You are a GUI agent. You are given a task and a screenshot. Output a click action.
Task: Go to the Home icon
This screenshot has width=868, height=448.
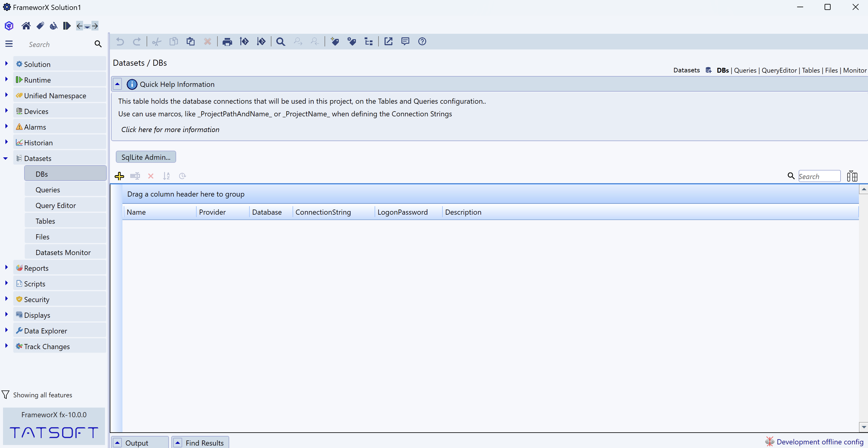pyautogui.click(x=26, y=26)
